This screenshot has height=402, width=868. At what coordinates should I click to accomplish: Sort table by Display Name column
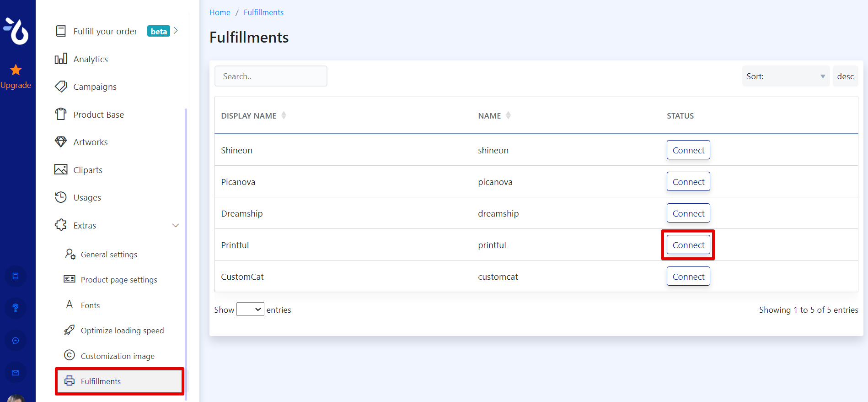284,115
